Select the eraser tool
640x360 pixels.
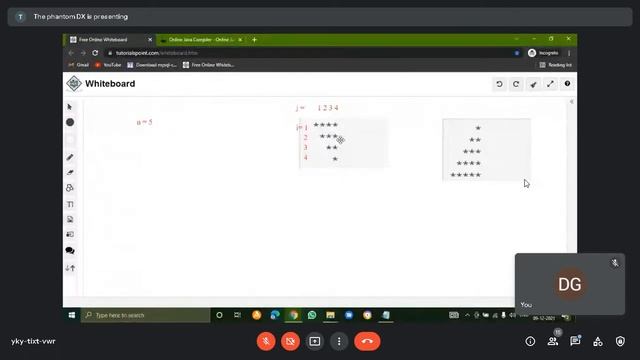pyautogui.click(x=70, y=173)
